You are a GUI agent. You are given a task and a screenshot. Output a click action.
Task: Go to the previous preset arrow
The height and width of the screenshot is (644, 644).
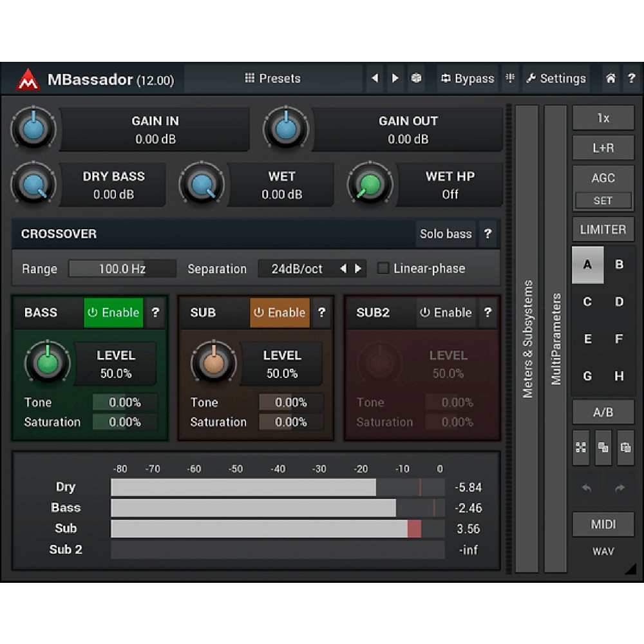tap(375, 79)
